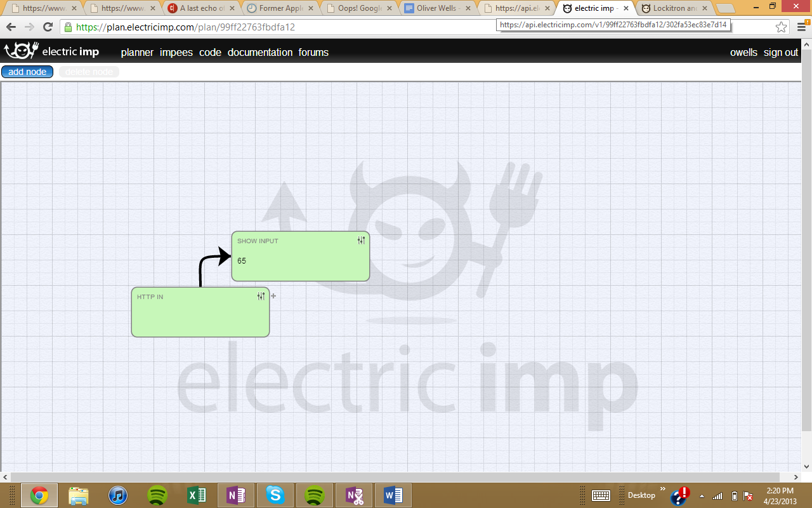Open the clock showing 2:20 PM
The height and width of the screenshot is (508, 812).
tap(780, 495)
